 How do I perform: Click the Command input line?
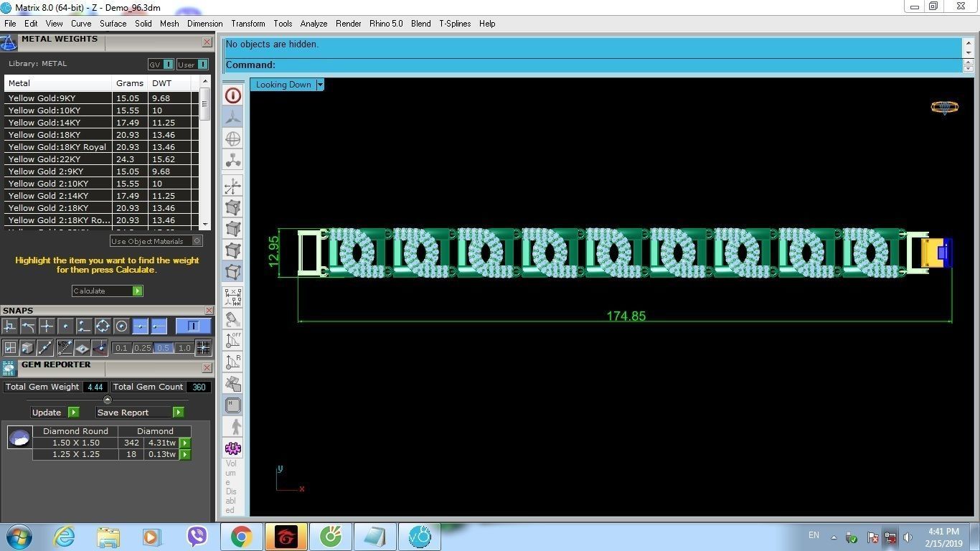(593, 65)
